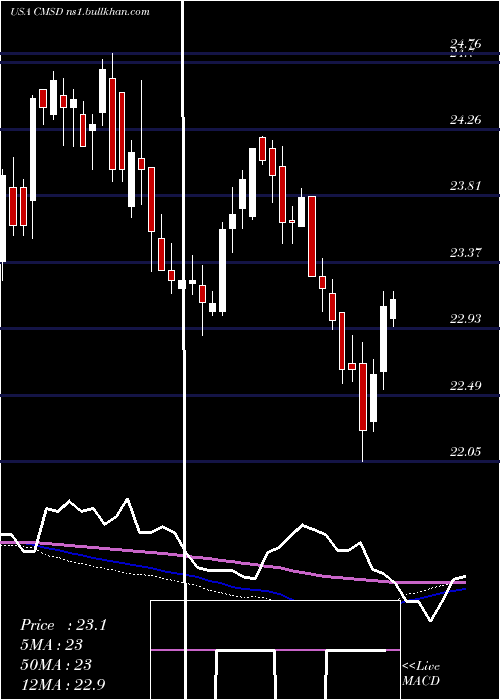
Task: Click the 24.76 price level label
Action: [466, 44]
